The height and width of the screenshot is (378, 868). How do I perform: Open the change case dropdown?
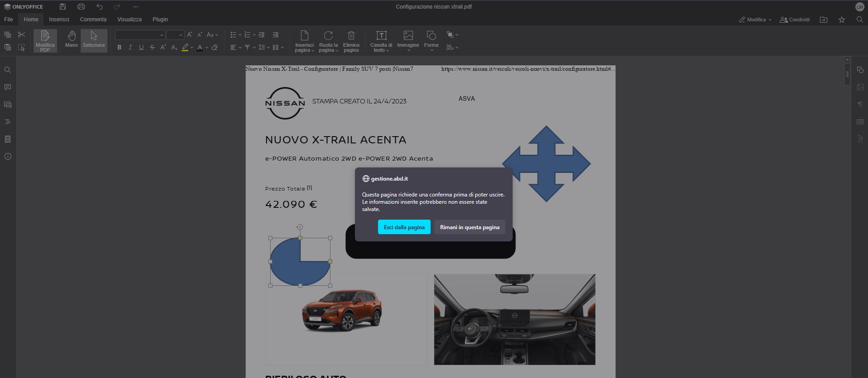(x=212, y=34)
